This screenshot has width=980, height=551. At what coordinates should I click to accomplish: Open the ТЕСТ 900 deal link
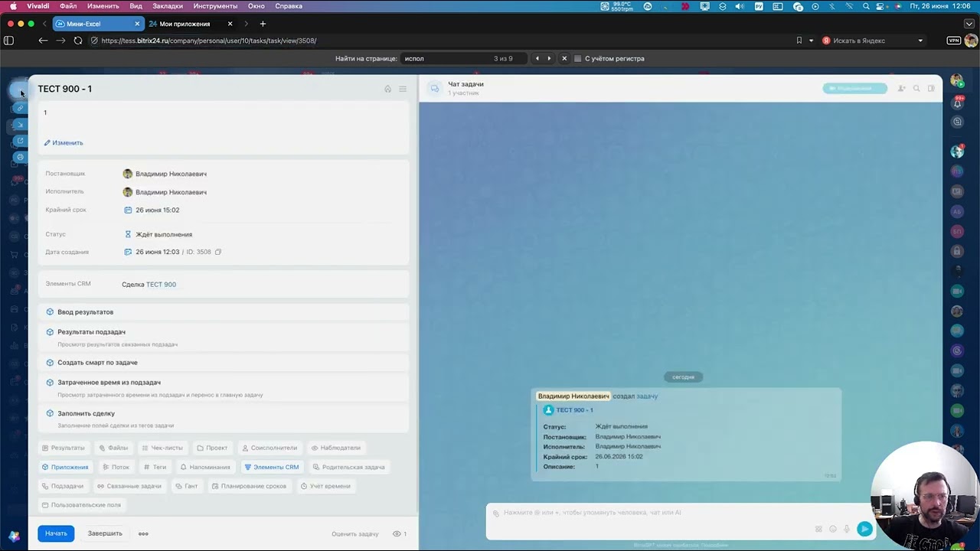161,285
